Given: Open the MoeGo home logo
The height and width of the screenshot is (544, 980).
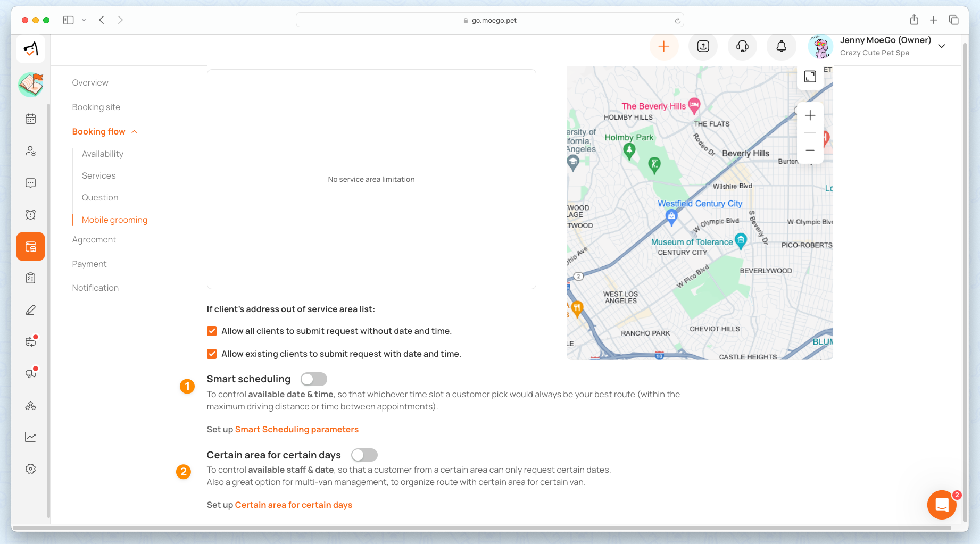Looking at the screenshot, I should (31, 49).
